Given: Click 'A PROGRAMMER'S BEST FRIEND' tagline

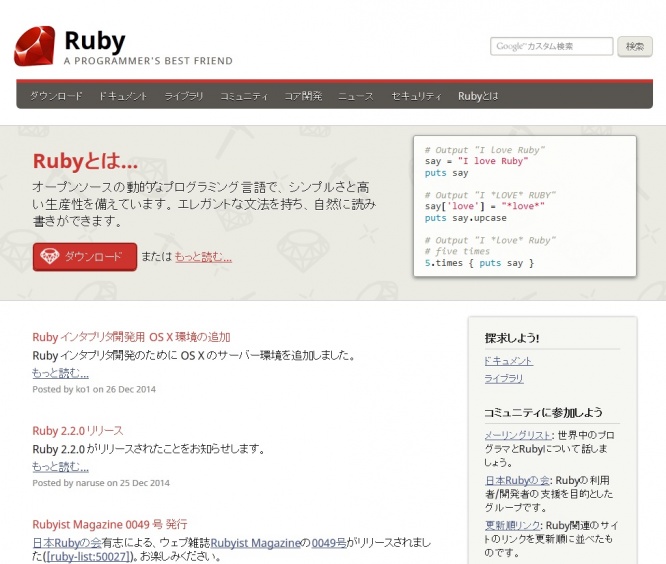Looking at the screenshot, I should tap(148, 61).
